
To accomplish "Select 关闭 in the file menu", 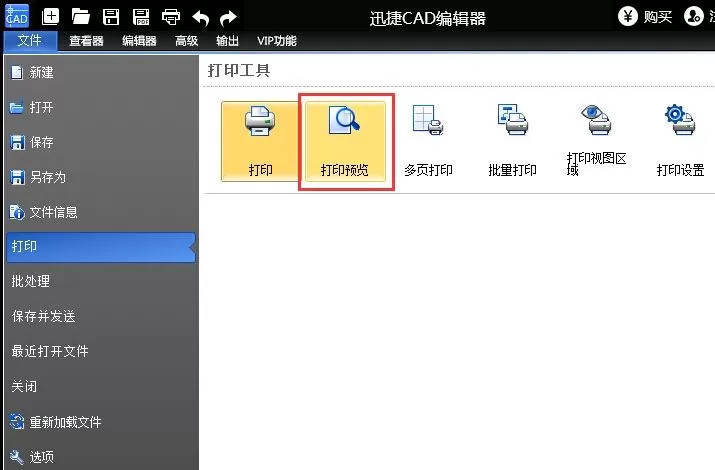I will [x=101, y=387].
